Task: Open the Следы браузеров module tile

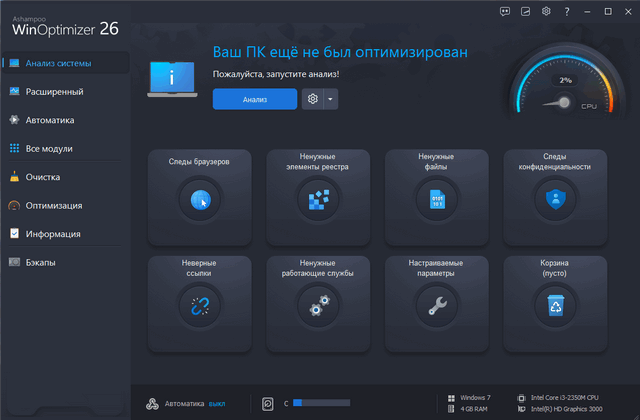Action: (199, 200)
